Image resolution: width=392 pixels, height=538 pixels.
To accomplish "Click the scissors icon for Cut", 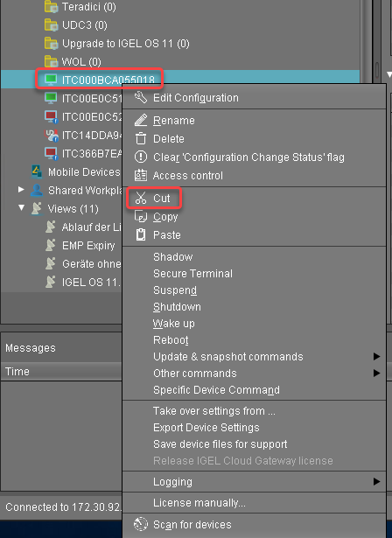I will pos(140,198).
